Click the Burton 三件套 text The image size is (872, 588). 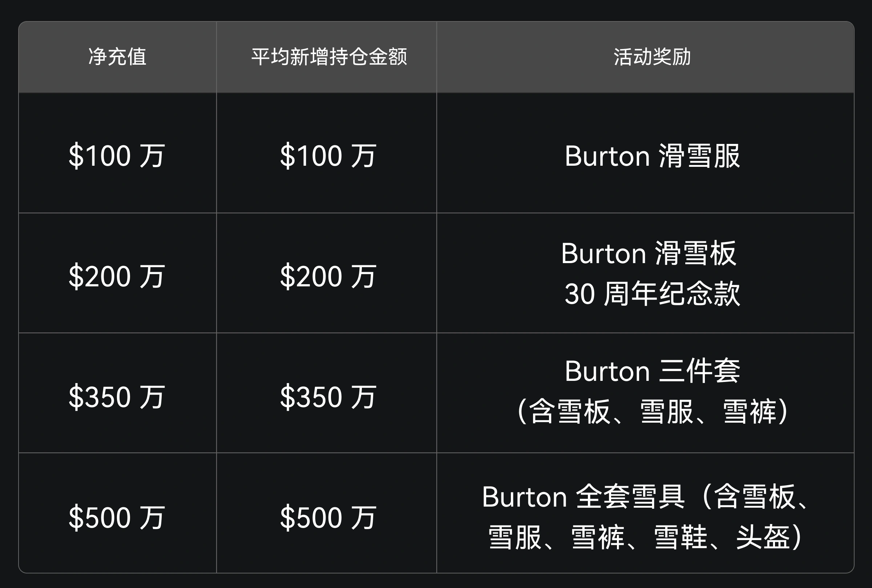pos(652,371)
